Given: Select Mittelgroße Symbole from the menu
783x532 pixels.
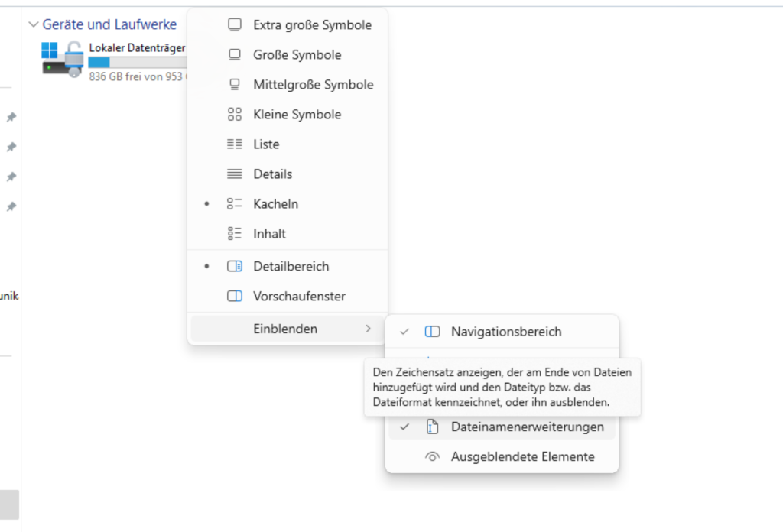Looking at the screenshot, I should click(x=314, y=84).
